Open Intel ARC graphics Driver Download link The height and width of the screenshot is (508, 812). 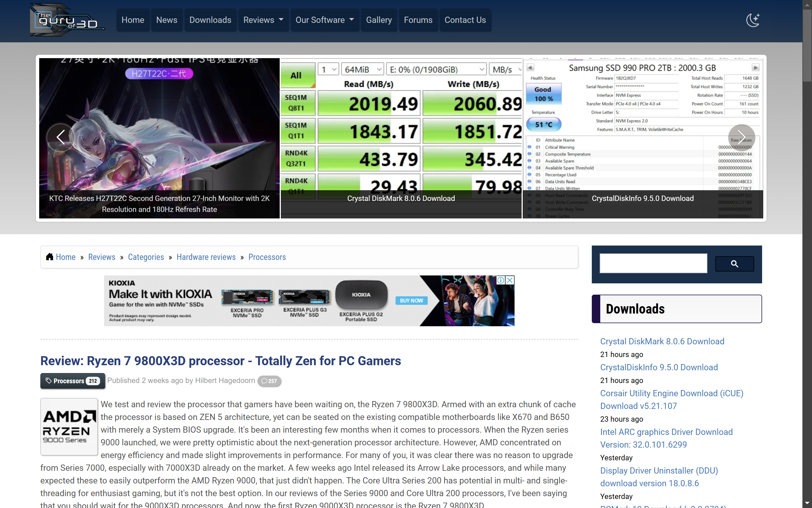tap(667, 438)
